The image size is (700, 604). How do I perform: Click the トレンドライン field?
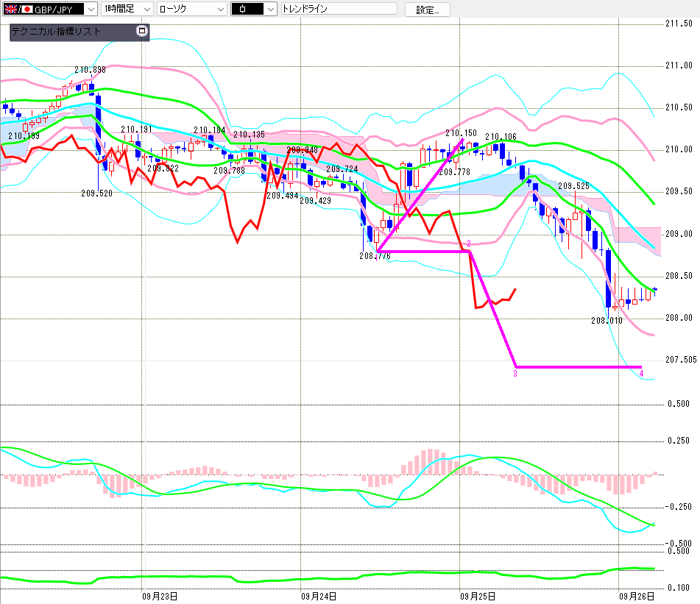point(339,9)
